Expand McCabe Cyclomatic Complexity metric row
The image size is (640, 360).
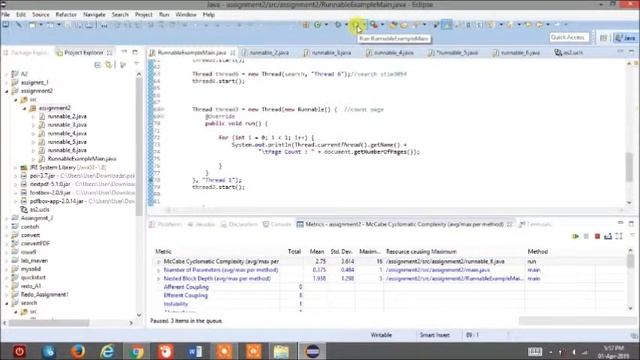point(158,262)
